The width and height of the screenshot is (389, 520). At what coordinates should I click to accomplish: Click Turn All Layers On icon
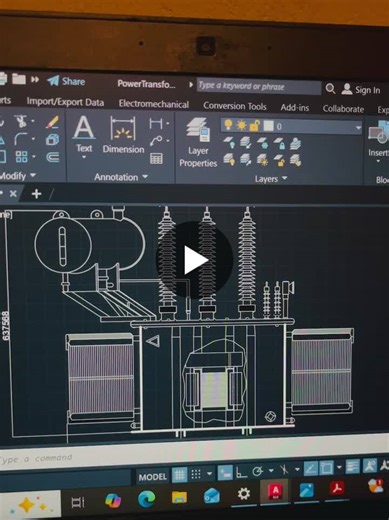pyautogui.click(x=229, y=160)
